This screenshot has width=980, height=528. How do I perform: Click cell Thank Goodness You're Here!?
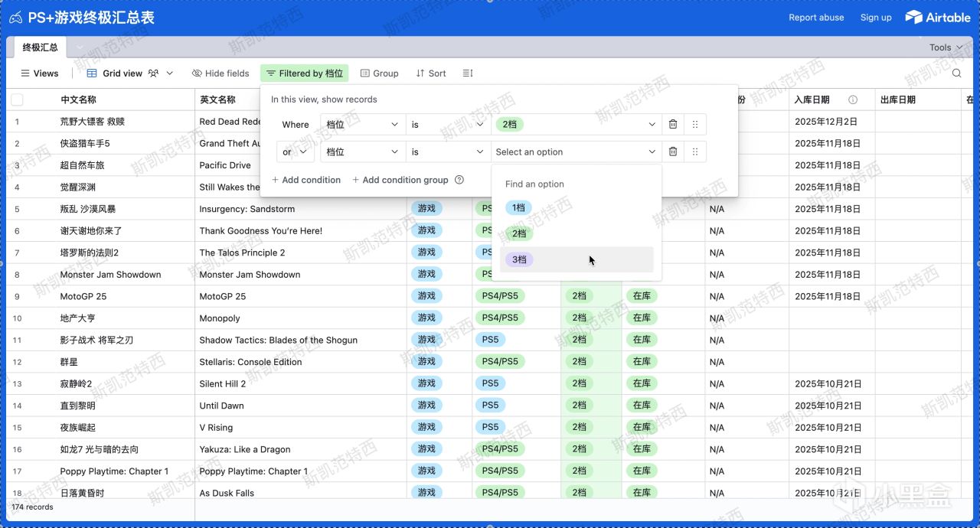(260, 230)
